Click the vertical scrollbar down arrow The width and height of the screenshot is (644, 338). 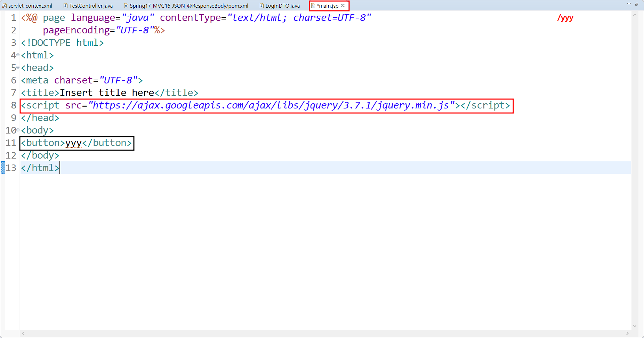(635, 326)
